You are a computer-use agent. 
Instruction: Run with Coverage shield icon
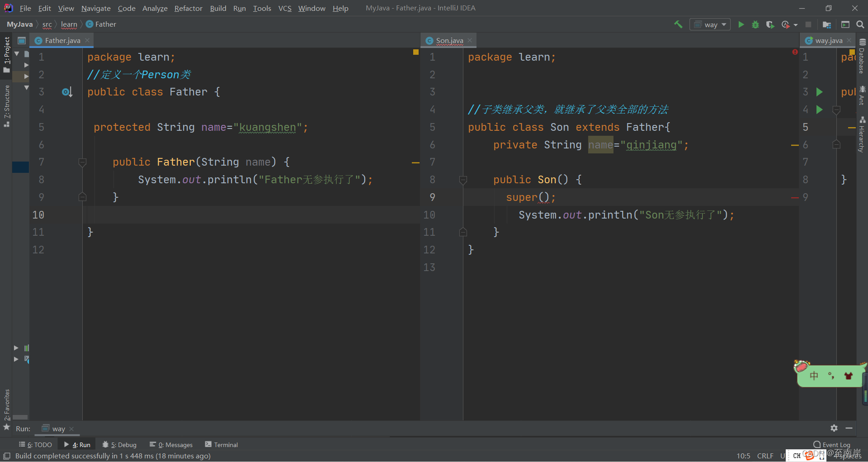tap(770, 24)
